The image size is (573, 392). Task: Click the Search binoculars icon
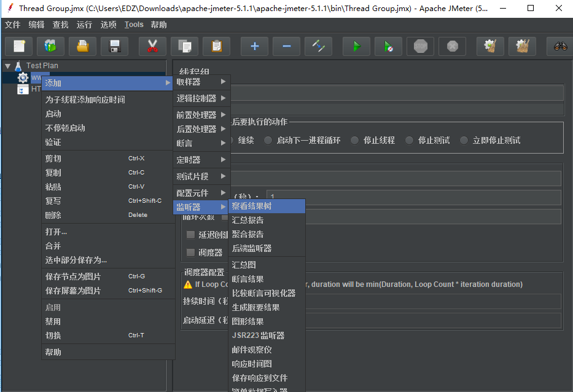[560, 47]
